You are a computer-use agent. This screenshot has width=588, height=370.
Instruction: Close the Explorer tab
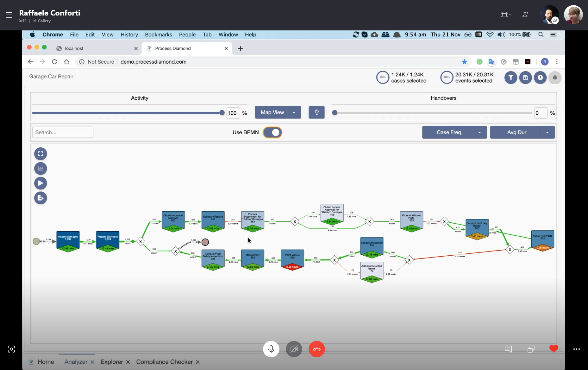point(128,362)
